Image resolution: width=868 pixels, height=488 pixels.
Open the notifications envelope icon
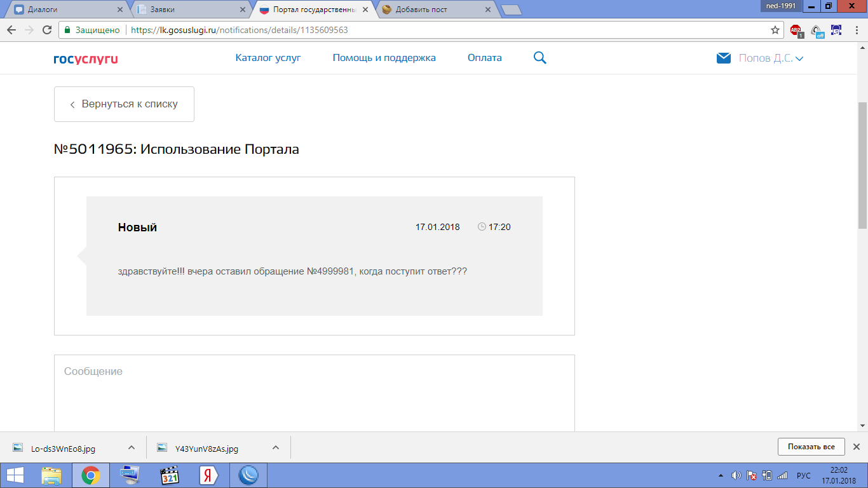[x=724, y=58]
